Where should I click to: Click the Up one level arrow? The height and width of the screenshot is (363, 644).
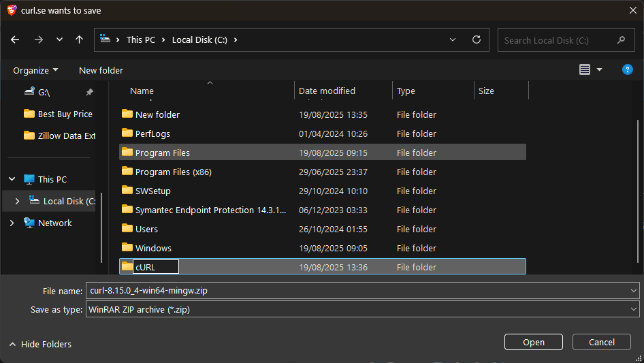coord(79,40)
